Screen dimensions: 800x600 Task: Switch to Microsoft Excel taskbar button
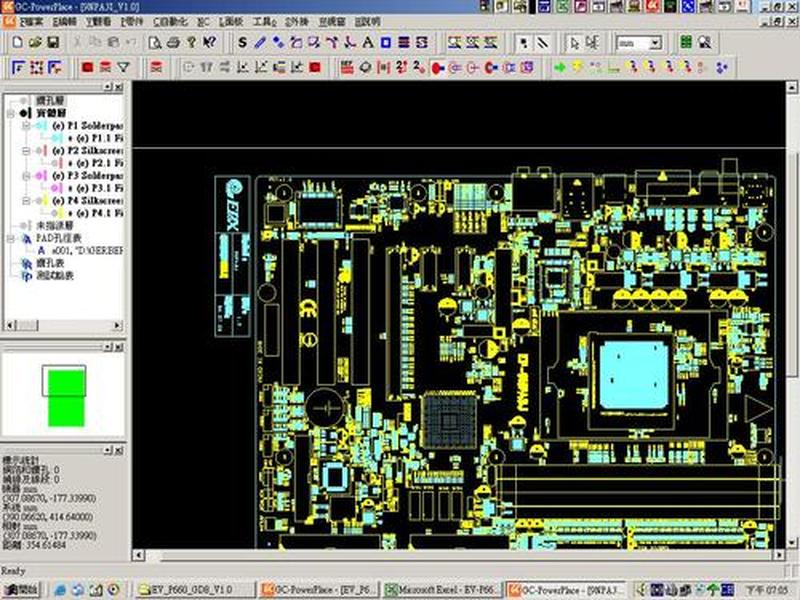(442, 589)
